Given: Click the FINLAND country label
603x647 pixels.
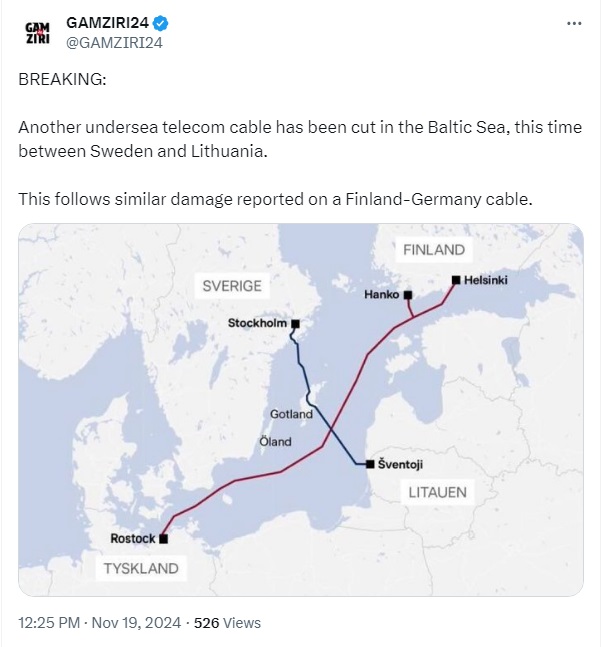Looking at the screenshot, I should [x=434, y=250].
